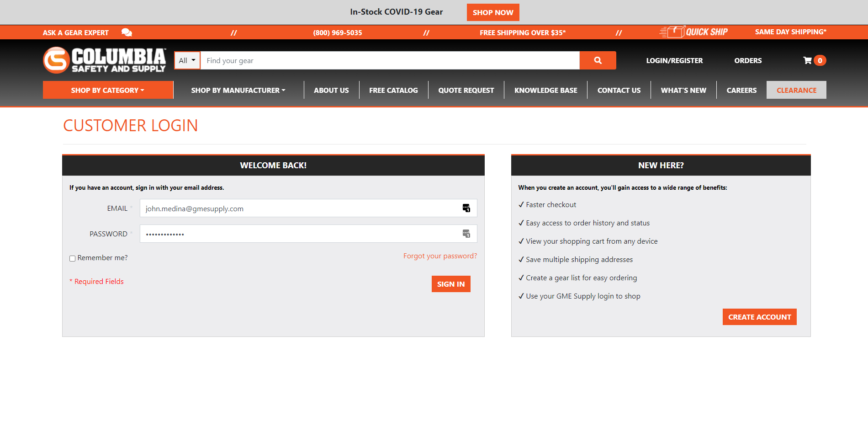This screenshot has width=868, height=422.
Task: Select Contact Us in the navigation
Action: pos(619,90)
